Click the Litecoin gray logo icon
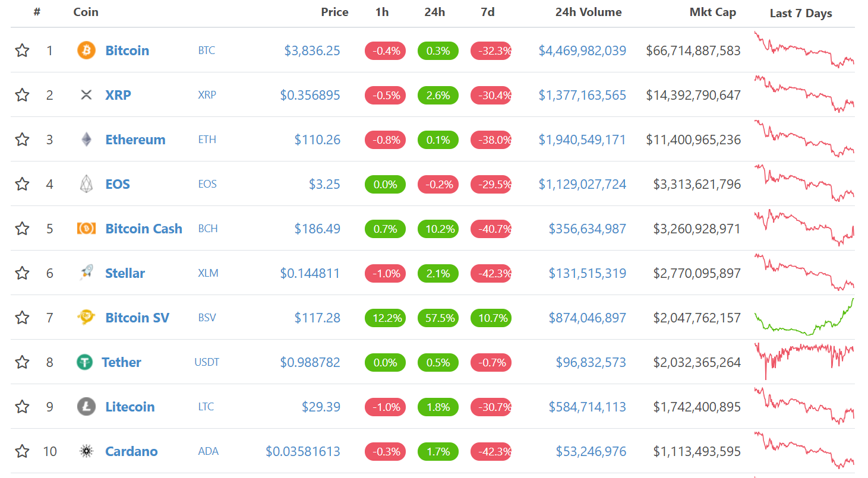Viewport: 868px width, 478px height. coord(86,407)
